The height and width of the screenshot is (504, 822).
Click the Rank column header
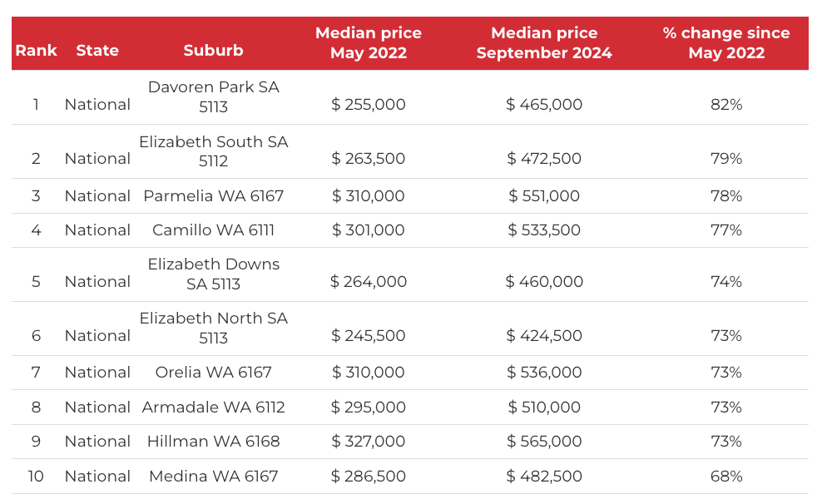[x=36, y=51]
